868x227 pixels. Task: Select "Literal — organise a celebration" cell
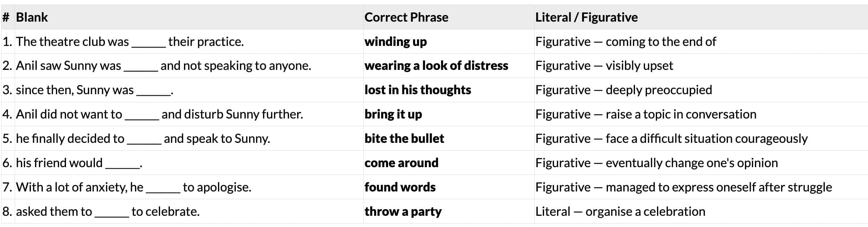click(620, 212)
